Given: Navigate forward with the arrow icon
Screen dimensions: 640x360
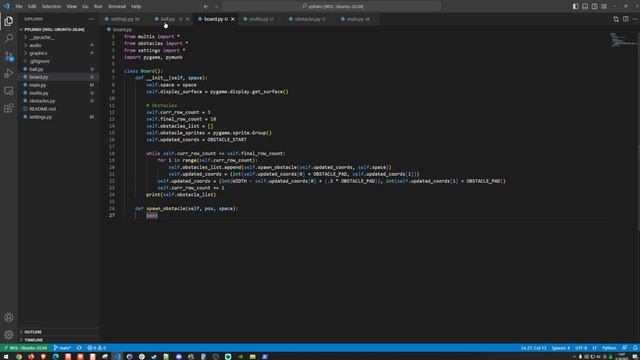Looking at the screenshot, I should 216,7.
